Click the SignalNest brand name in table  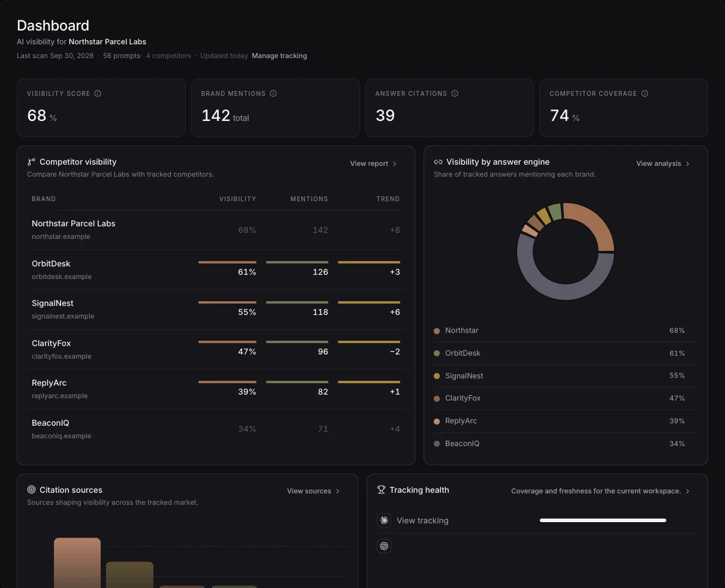(53, 303)
